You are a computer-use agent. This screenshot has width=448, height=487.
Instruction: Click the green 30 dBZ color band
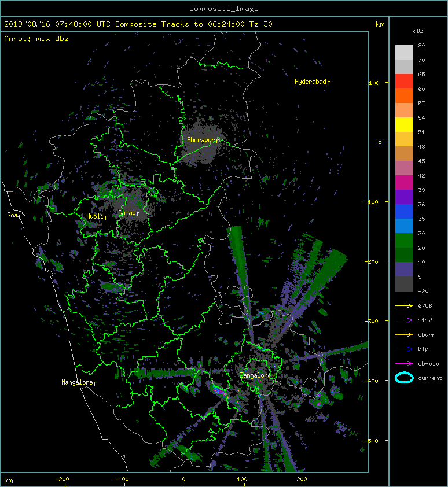click(x=404, y=240)
